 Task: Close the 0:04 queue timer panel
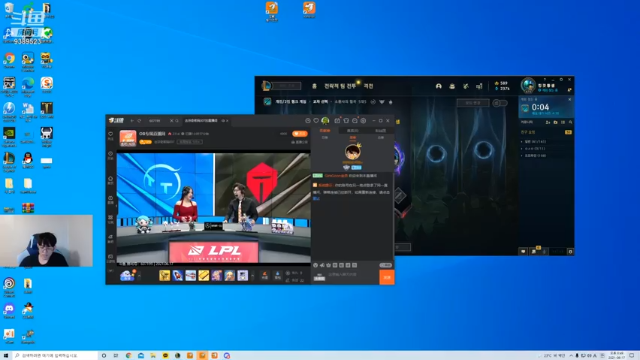click(570, 99)
